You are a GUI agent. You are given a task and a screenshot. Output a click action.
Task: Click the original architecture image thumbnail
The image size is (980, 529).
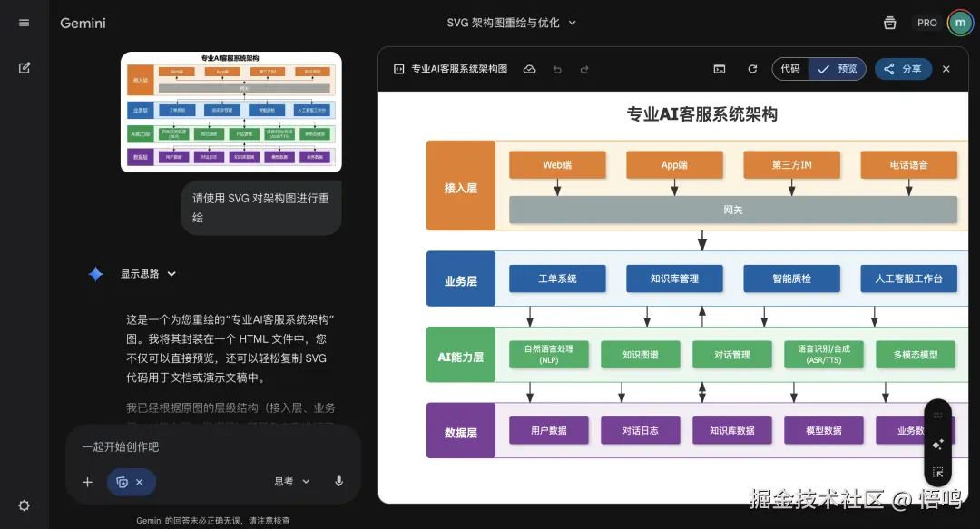[x=231, y=113]
